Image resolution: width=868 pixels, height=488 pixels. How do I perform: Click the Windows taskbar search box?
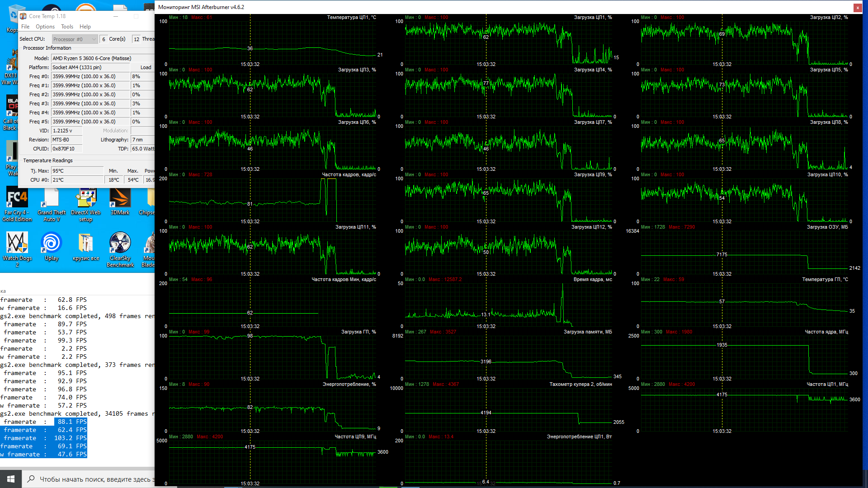pos(90,479)
